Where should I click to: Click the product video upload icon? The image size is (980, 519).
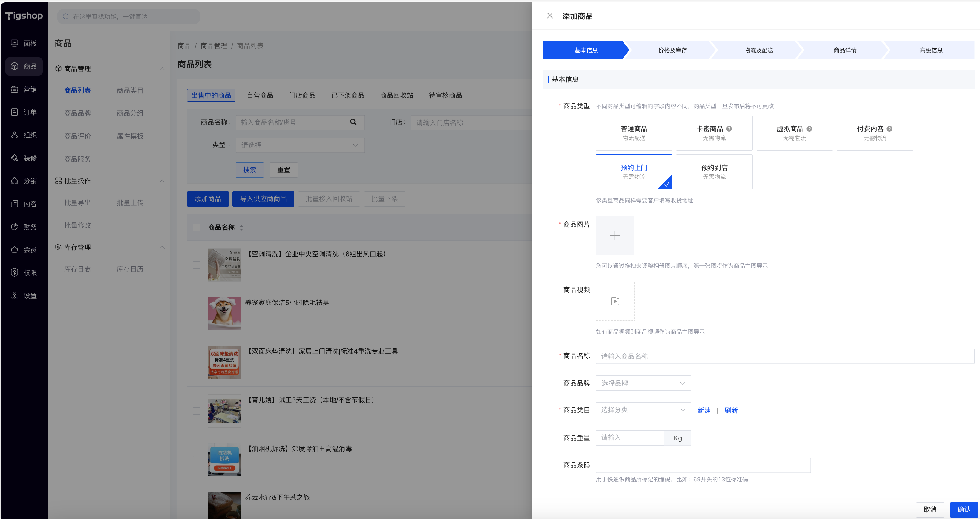coord(615,301)
